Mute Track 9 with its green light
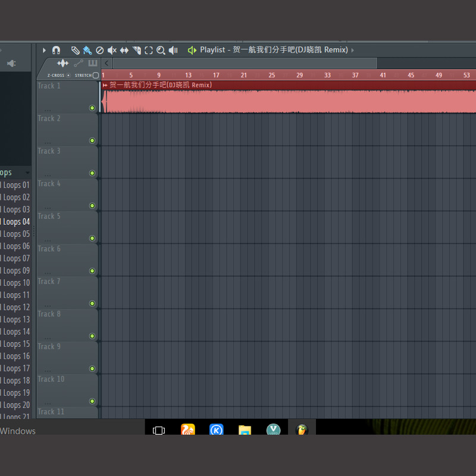476x476 pixels. pos(92,368)
